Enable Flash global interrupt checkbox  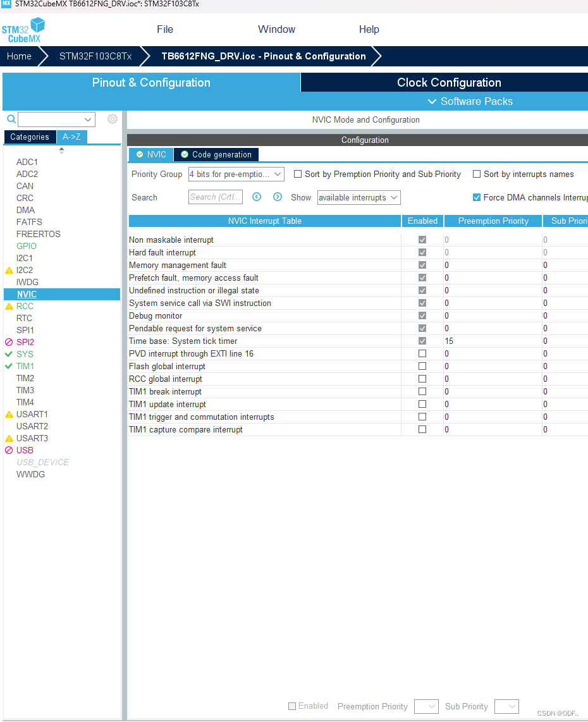coord(422,366)
